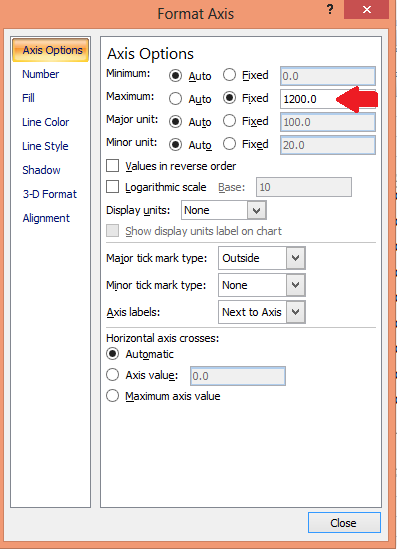Toggle Show display units label checkbox

[112, 231]
